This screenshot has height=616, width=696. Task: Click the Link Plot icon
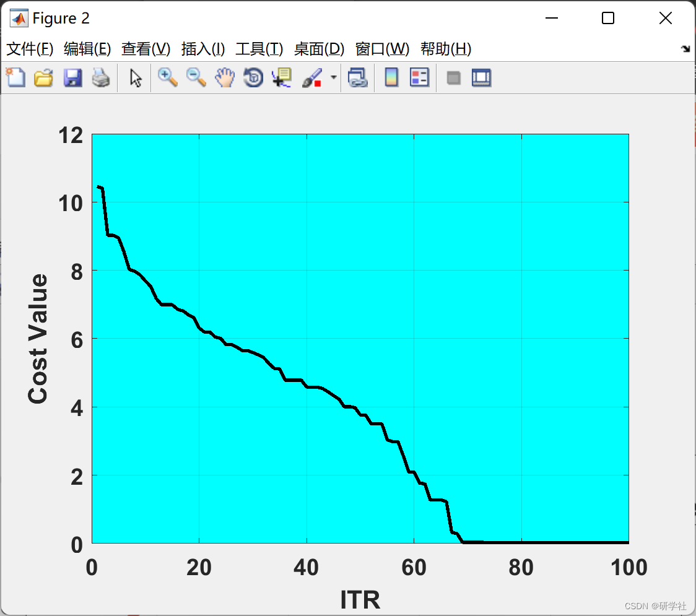coord(357,77)
